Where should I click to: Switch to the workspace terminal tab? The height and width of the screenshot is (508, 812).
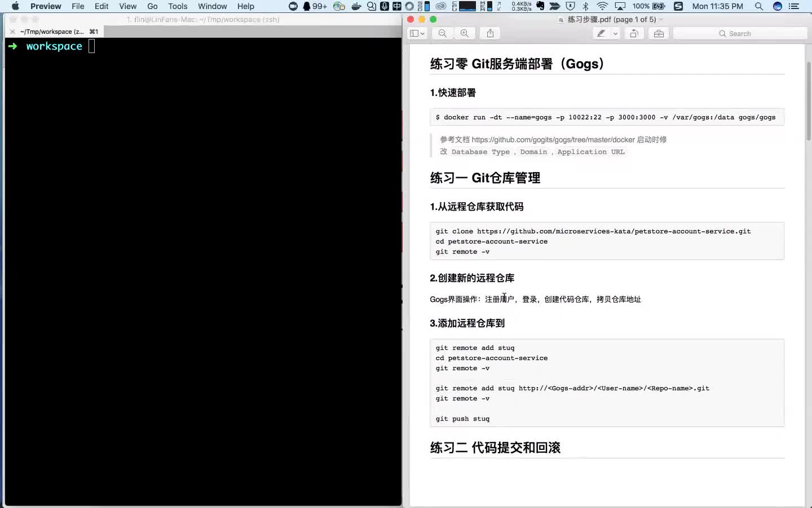(x=51, y=32)
